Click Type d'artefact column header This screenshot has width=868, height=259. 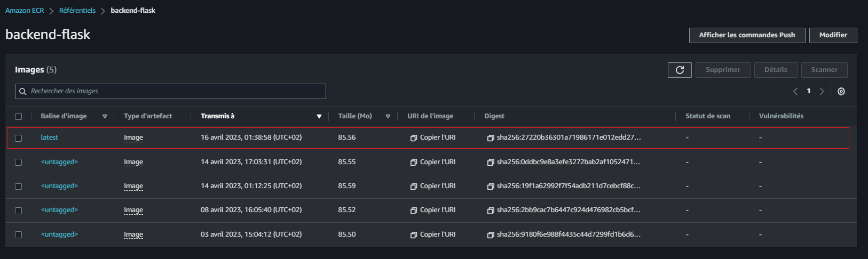pyautogui.click(x=148, y=116)
